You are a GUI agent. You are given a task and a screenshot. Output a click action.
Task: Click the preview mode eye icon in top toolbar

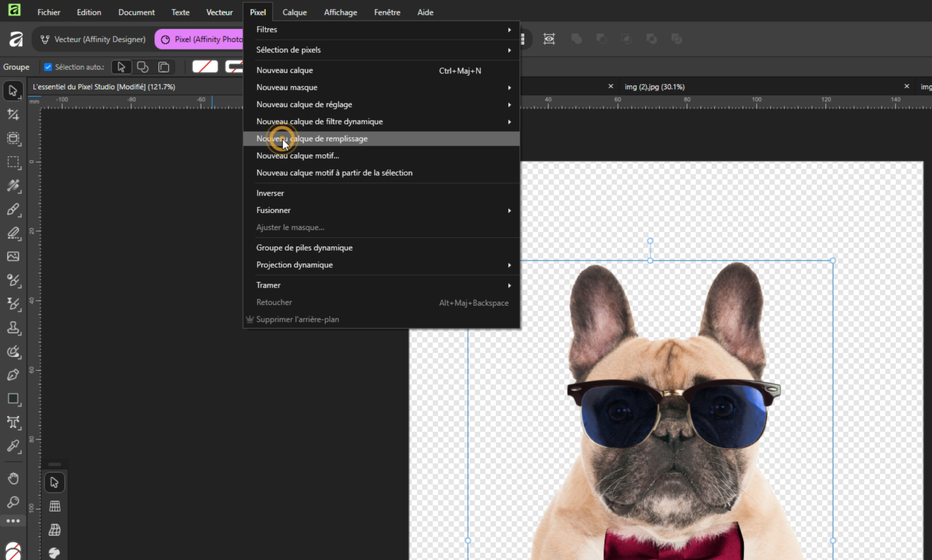click(549, 39)
